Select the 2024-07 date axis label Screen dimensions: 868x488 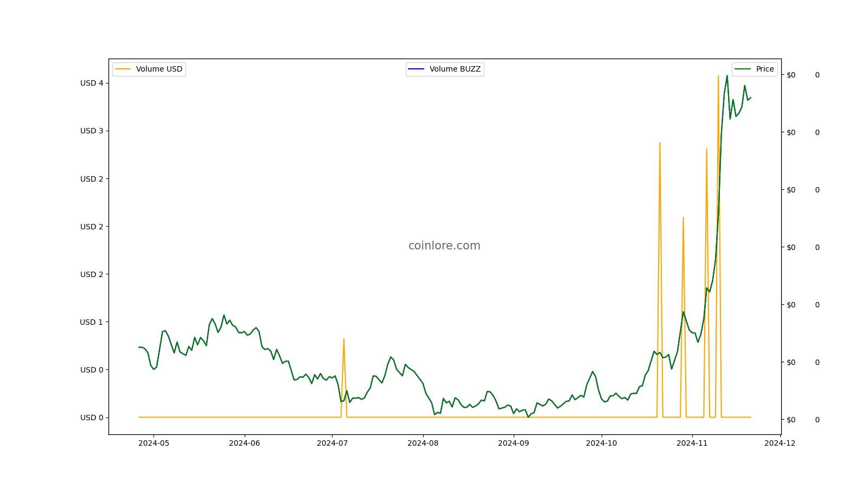332,443
